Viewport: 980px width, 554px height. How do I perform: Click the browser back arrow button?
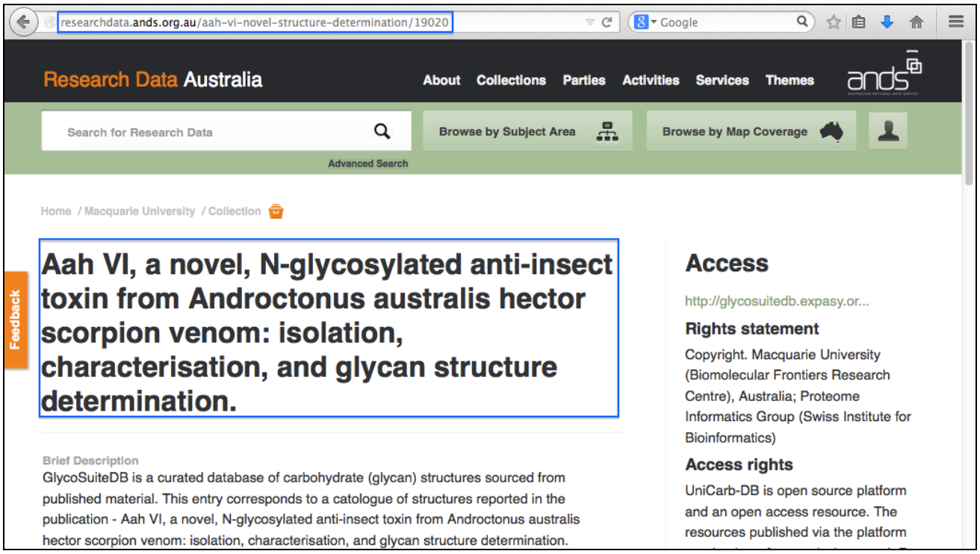[23, 22]
